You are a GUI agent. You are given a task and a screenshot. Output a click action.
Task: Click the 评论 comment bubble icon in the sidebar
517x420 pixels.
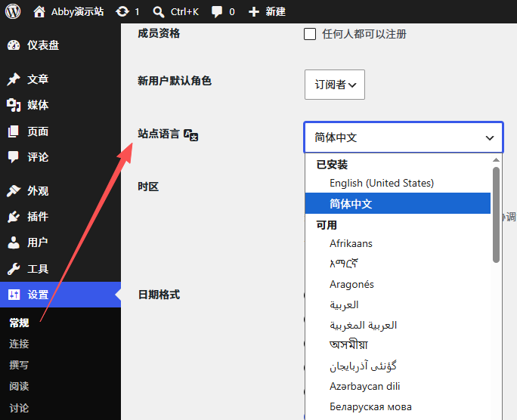[14, 157]
